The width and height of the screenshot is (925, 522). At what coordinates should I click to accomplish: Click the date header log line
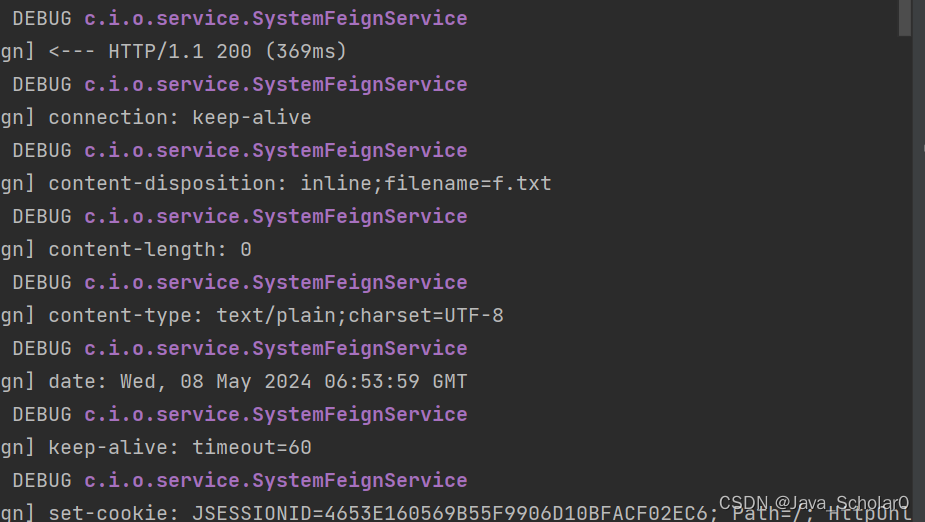coord(234,382)
